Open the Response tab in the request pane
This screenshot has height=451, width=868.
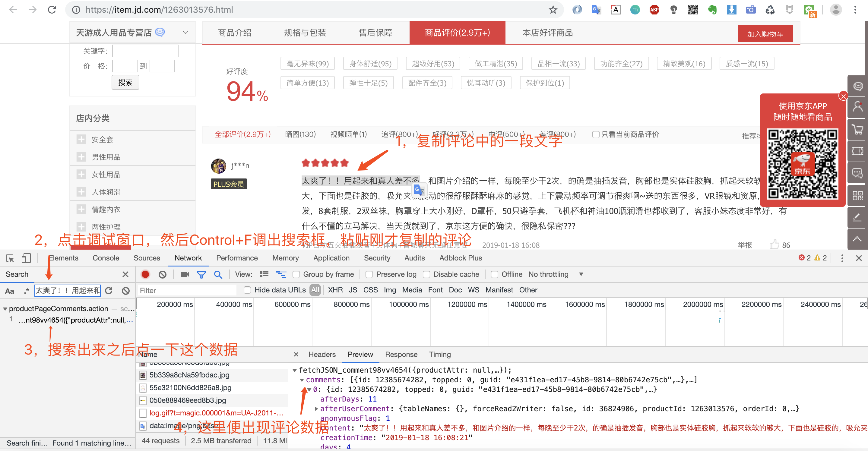[401, 354]
